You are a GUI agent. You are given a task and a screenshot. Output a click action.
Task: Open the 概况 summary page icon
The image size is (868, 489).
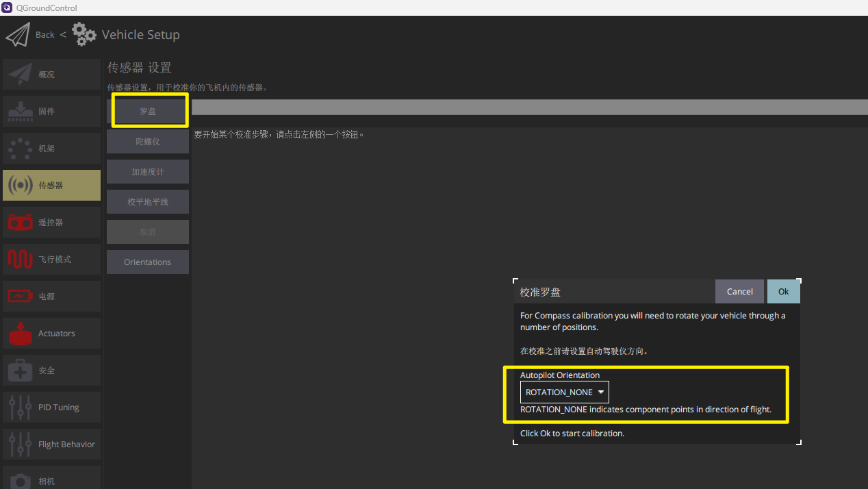click(21, 75)
